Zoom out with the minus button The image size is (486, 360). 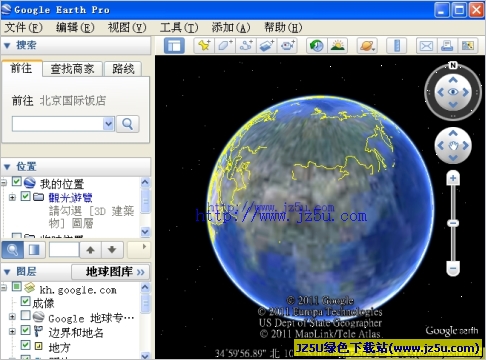453,268
